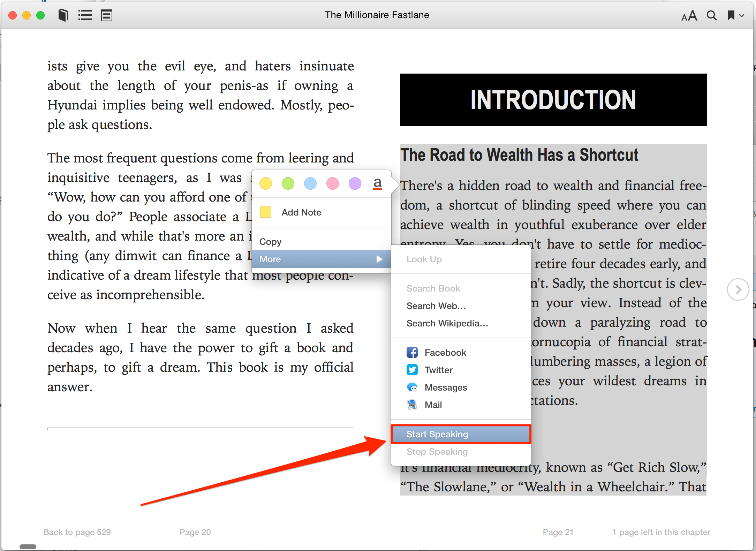The height and width of the screenshot is (551, 756).
Task: Choose the pink highlight color
Action: click(x=333, y=183)
